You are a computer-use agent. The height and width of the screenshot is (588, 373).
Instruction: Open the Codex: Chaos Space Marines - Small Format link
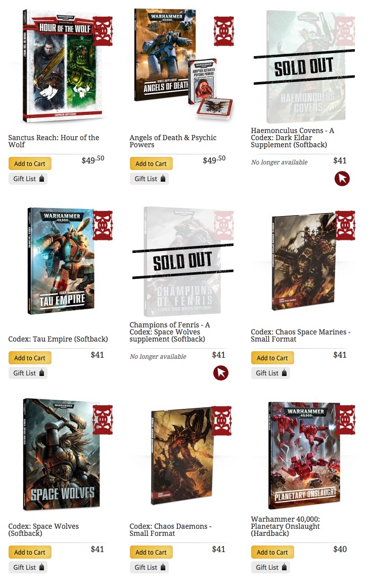coord(300,335)
